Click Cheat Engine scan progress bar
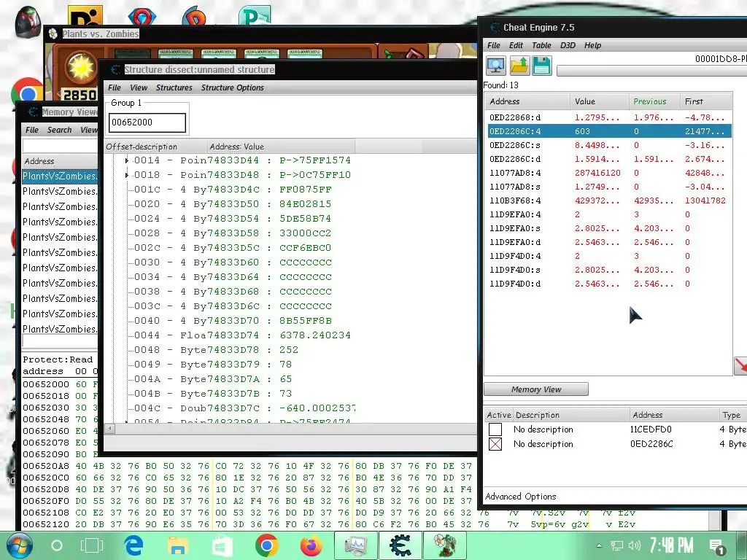Image resolution: width=747 pixels, height=560 pixels. (651, 71)
